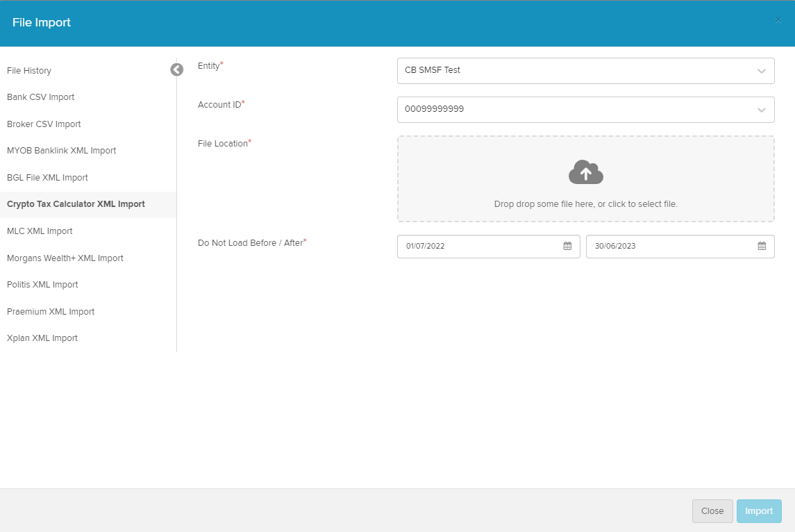Choose MYOB Banklink XML Import

tap(62, 151)
